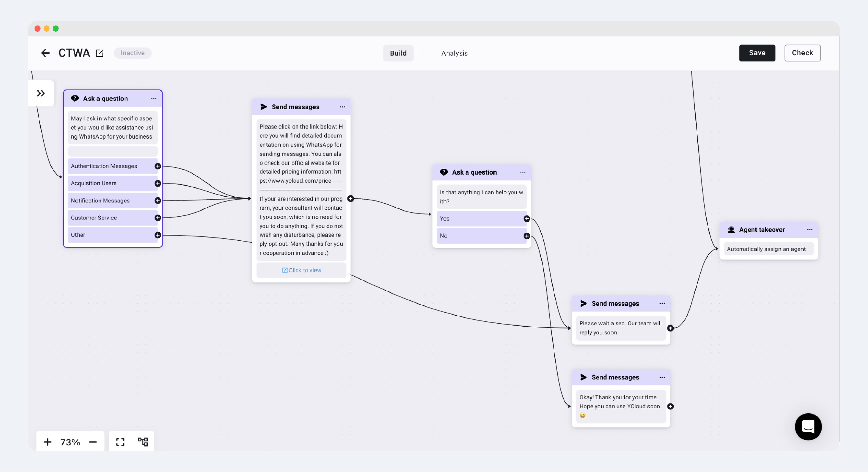
Task: Open the Click to view link
Action: click(301, 270)
